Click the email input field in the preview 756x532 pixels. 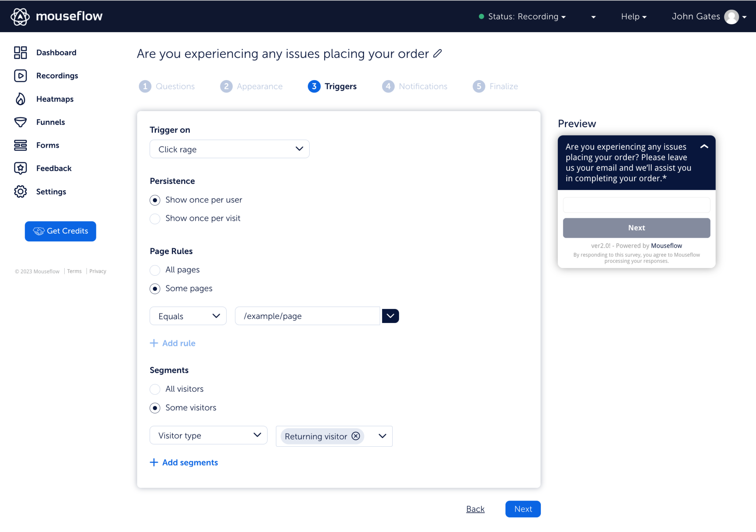click(636, 205)
